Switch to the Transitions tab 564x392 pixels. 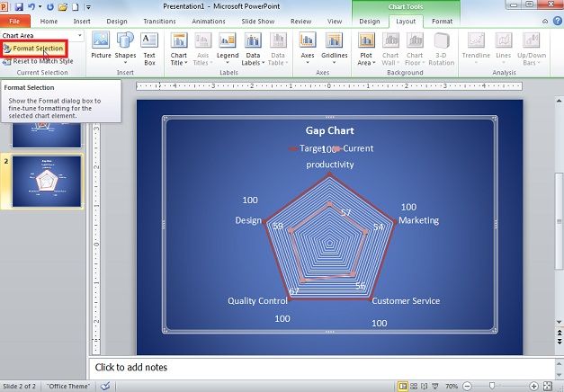click(159, 22)
